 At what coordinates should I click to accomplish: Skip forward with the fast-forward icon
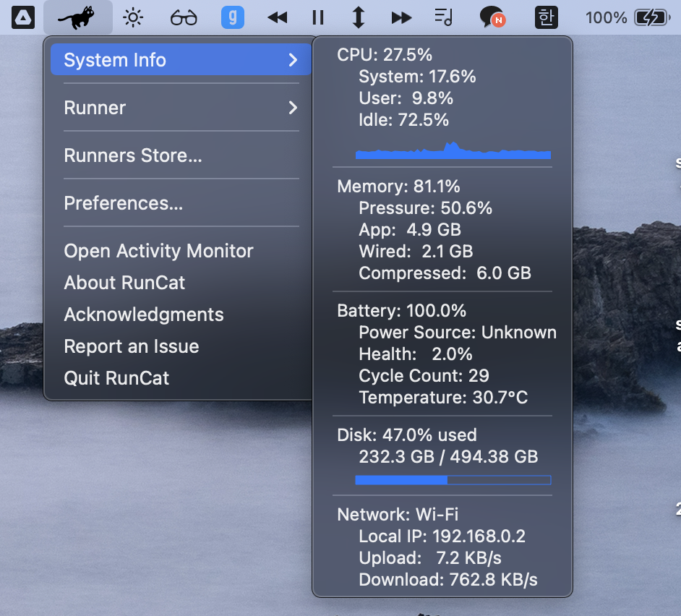pos(401,18)
